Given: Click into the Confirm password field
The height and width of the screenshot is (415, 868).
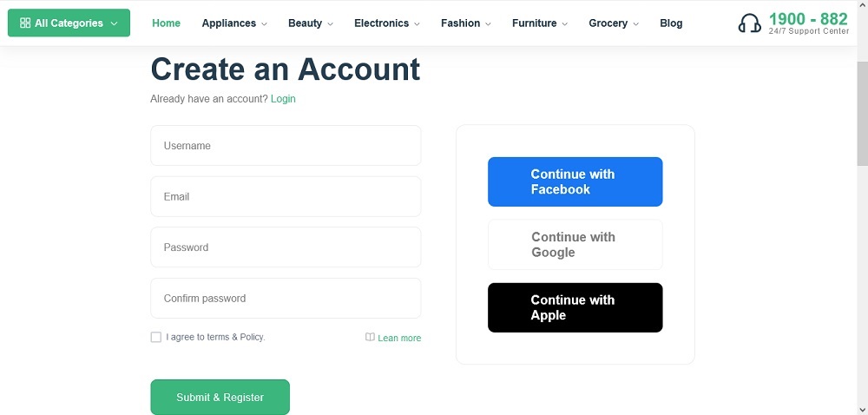Looking at the screenshot, I should point(286,298).
